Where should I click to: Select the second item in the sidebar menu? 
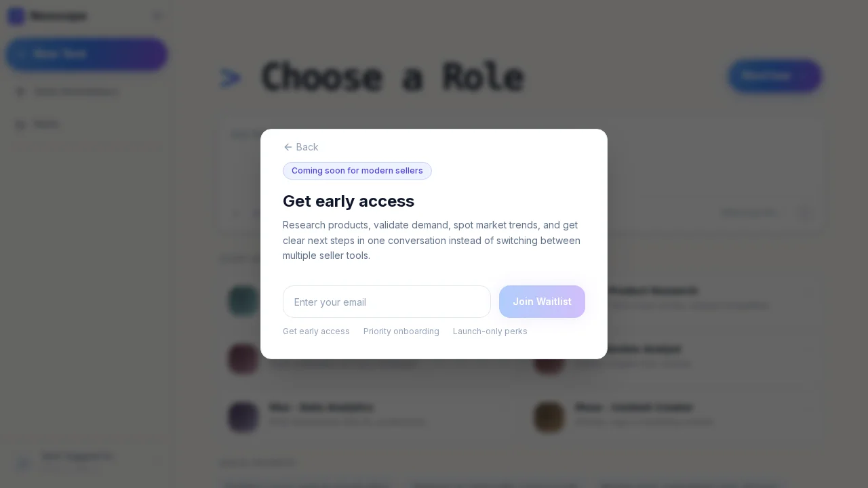click(x=46, y=124)
